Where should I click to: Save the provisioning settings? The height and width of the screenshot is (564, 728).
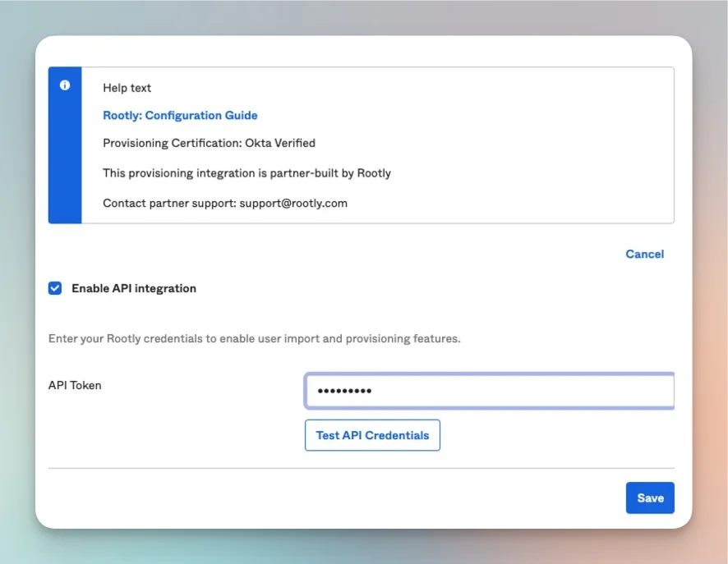point(650,498)
